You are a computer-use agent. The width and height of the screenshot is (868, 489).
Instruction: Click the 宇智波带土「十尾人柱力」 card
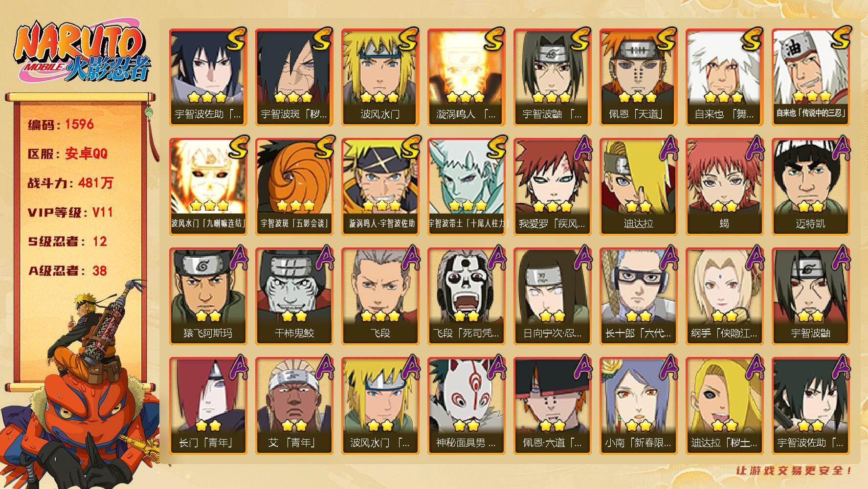point(466,186)
